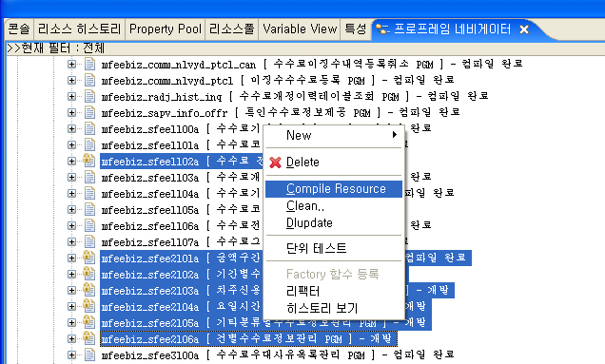Choose Clean.. from context menu

pyautogui.click(x=334, y=206)
